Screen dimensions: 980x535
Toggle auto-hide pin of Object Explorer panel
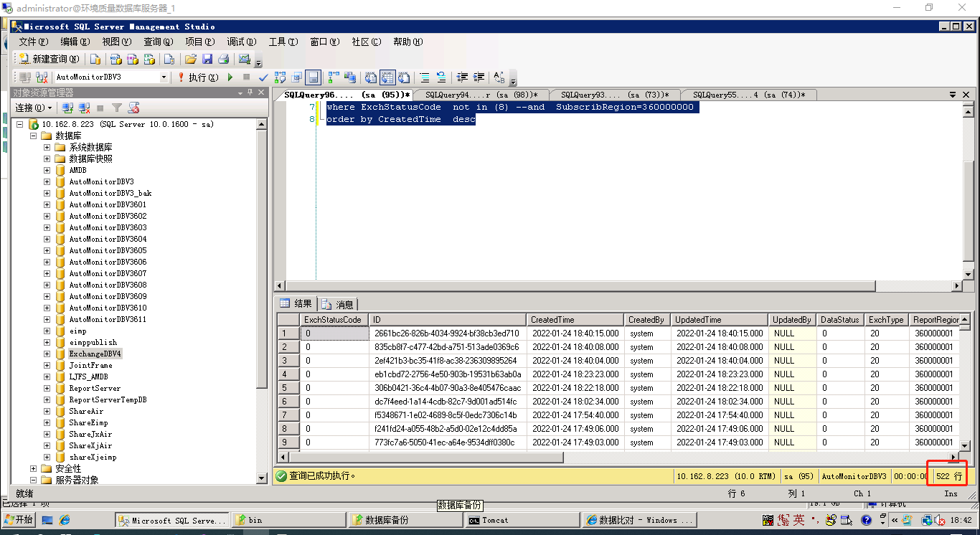(250, 93)
